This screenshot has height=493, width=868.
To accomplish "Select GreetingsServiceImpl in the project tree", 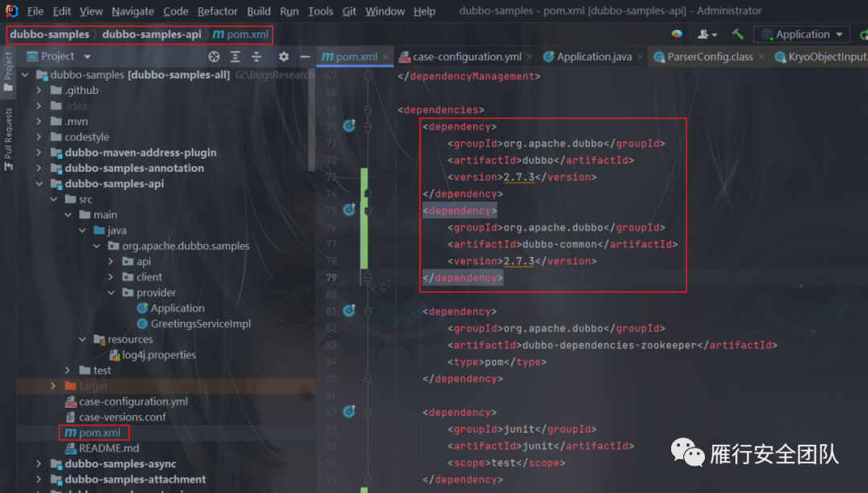I will pyautogui.click(x=200, y=324).
